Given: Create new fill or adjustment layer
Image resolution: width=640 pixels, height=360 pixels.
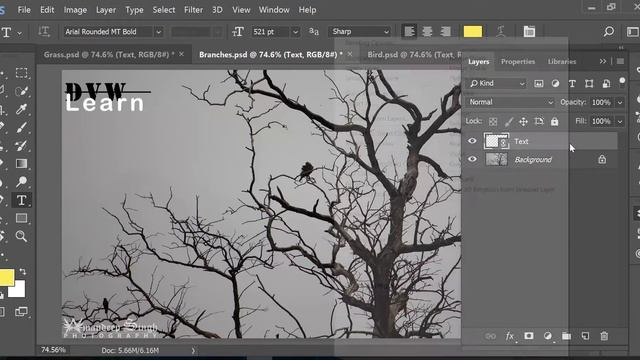Looking at the screenshot, I should [x=548, y=336].
